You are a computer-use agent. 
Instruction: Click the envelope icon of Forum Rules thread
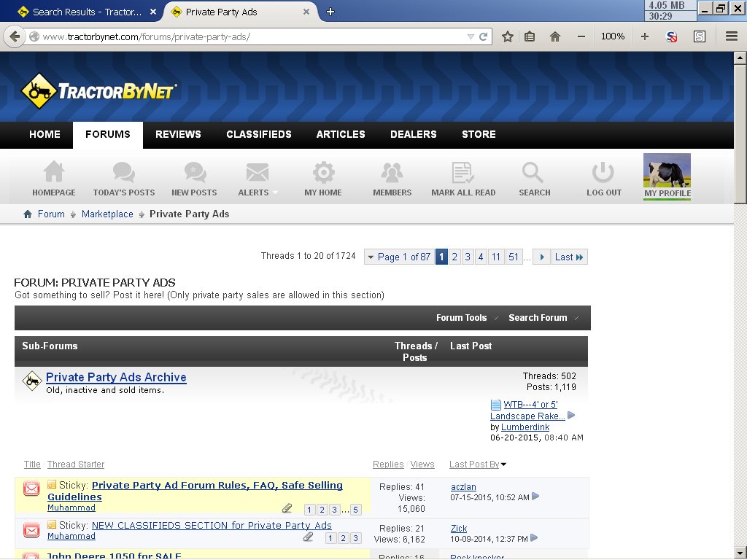coord(31,489)
